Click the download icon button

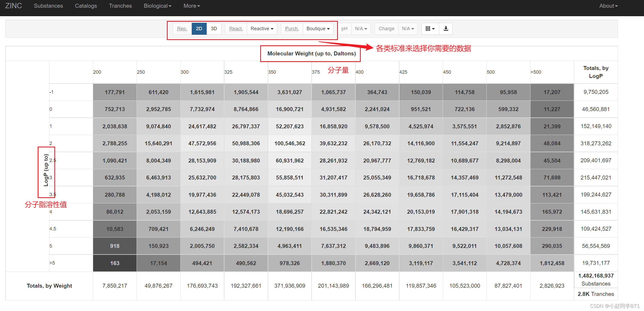[x=446, y=29]
